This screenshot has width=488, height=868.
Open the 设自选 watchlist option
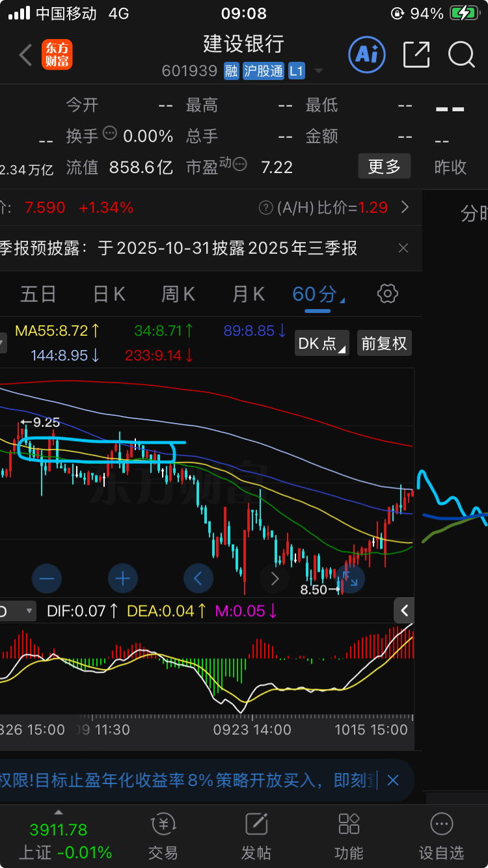442,836
